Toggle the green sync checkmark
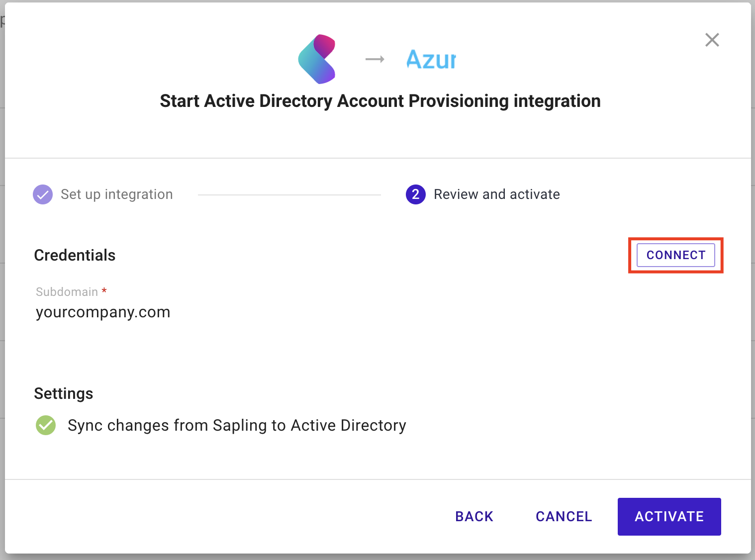755x560 pixels. click(46, 425)
